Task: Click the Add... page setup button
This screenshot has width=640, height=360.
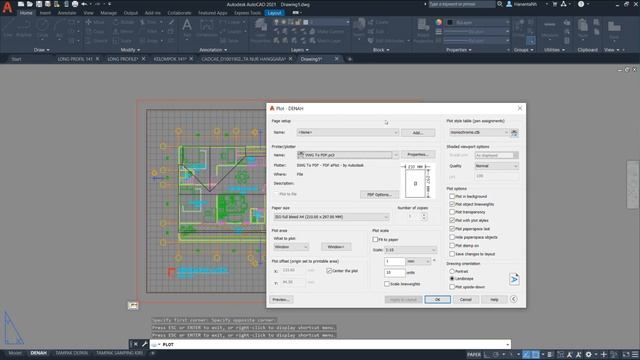Action: (x=418, y=133)
